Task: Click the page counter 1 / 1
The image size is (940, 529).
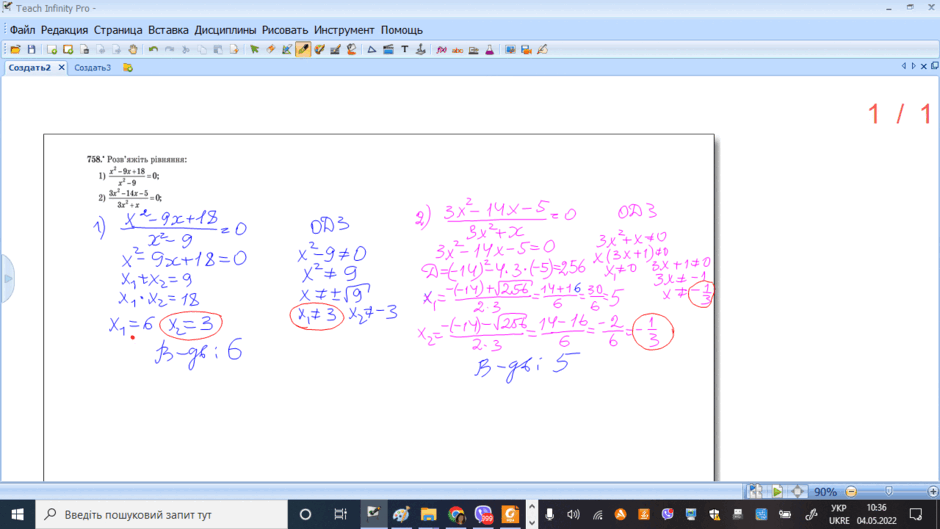Action: pyautogui.click(x=899, y=114)
